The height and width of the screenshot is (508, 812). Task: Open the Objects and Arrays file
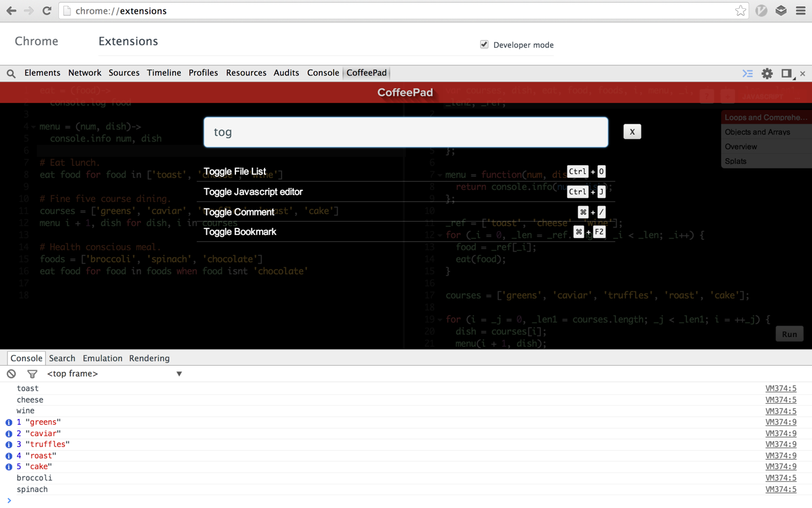click(x=766, y=132)
